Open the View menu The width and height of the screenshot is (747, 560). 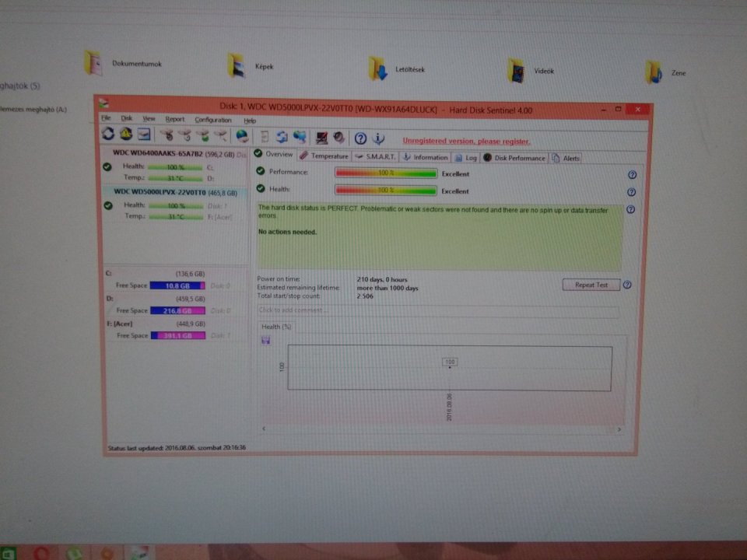(x=149, y=118)
